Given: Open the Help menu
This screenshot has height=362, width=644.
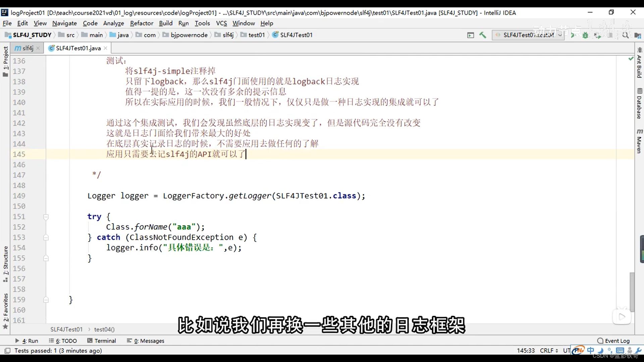Looking at the screenshot, I should click(x=267, y=23).
